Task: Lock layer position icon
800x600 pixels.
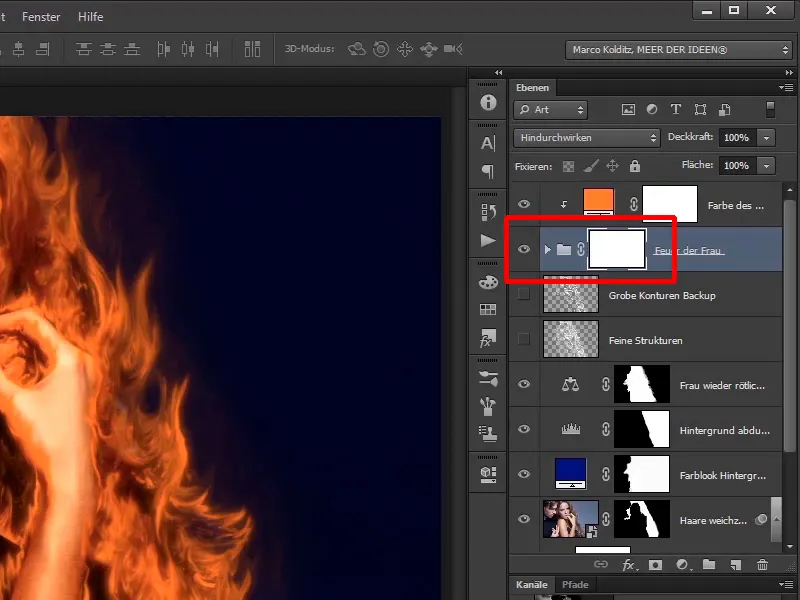Action: (612, 166)
